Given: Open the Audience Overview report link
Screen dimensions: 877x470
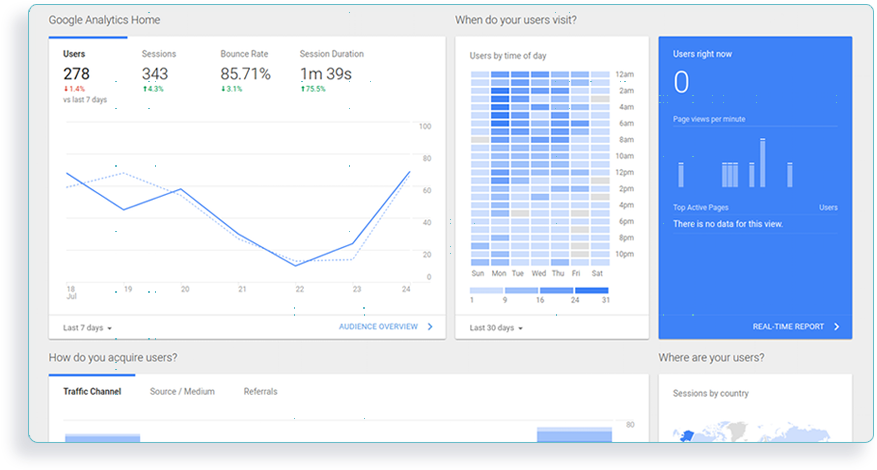Looking at the screenshot, I should pos(378,327).
